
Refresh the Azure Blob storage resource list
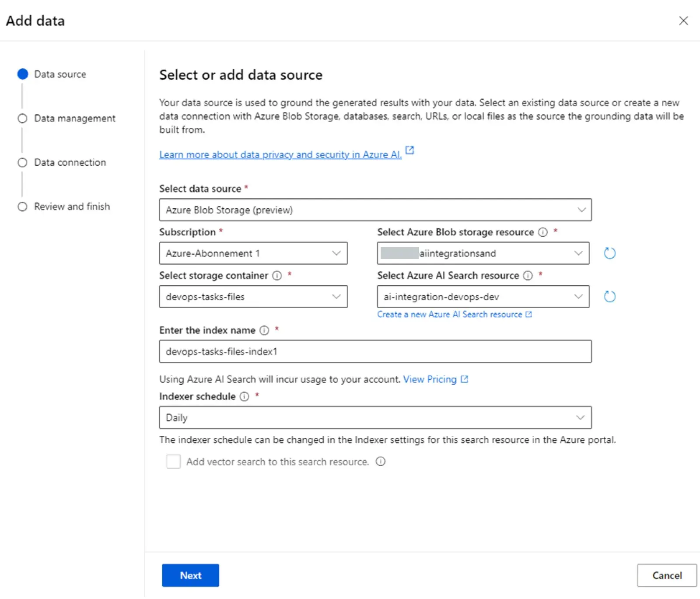tap(609, 253)
